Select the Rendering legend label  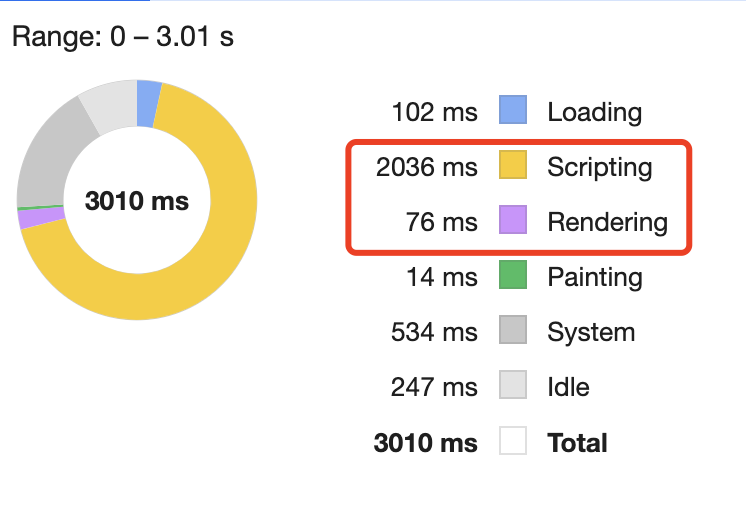coord(607,222)
